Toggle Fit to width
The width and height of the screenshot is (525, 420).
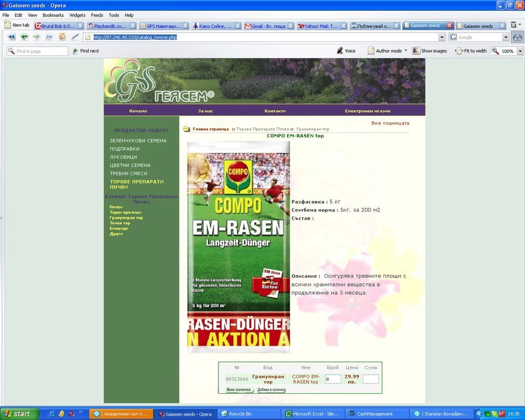tap(459, 51)
